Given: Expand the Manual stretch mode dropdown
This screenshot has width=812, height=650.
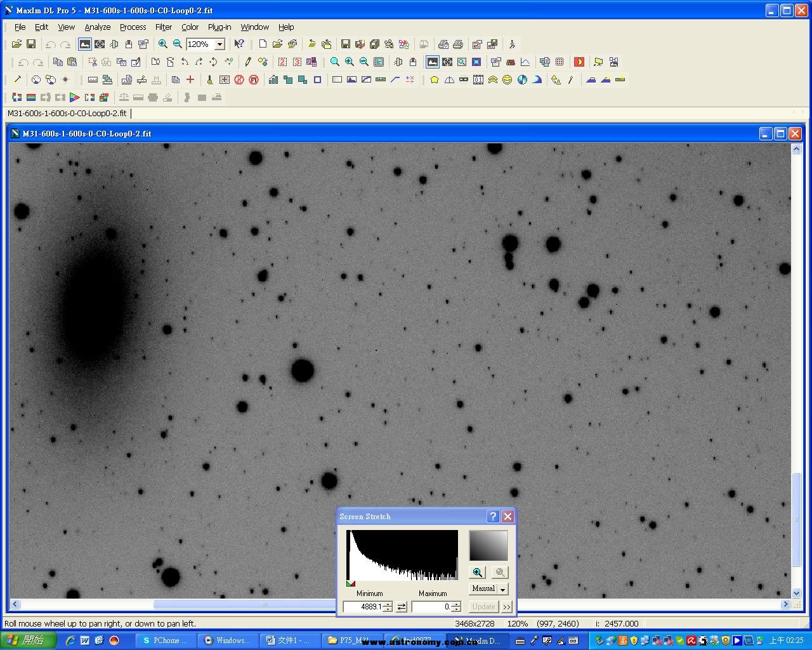Looking at the screenshot, I should coord(503,589).
